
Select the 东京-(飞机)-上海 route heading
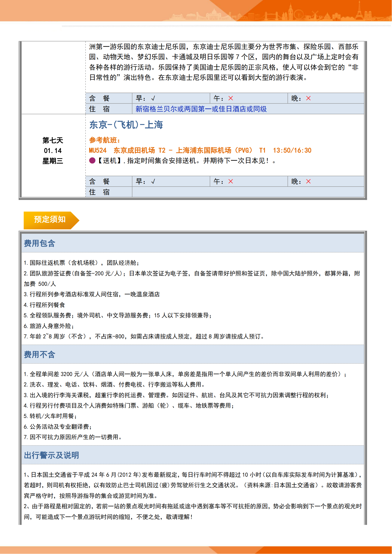(x=126, y=125)
